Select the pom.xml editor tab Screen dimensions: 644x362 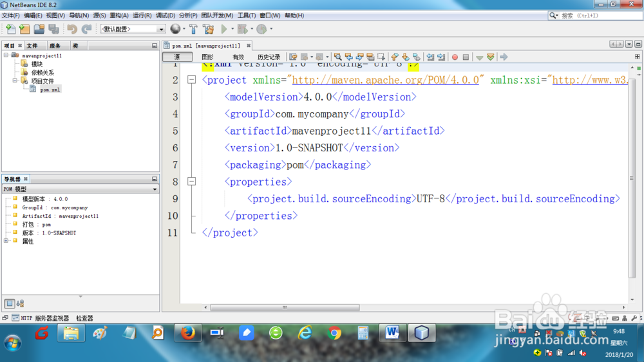[206, 46]
